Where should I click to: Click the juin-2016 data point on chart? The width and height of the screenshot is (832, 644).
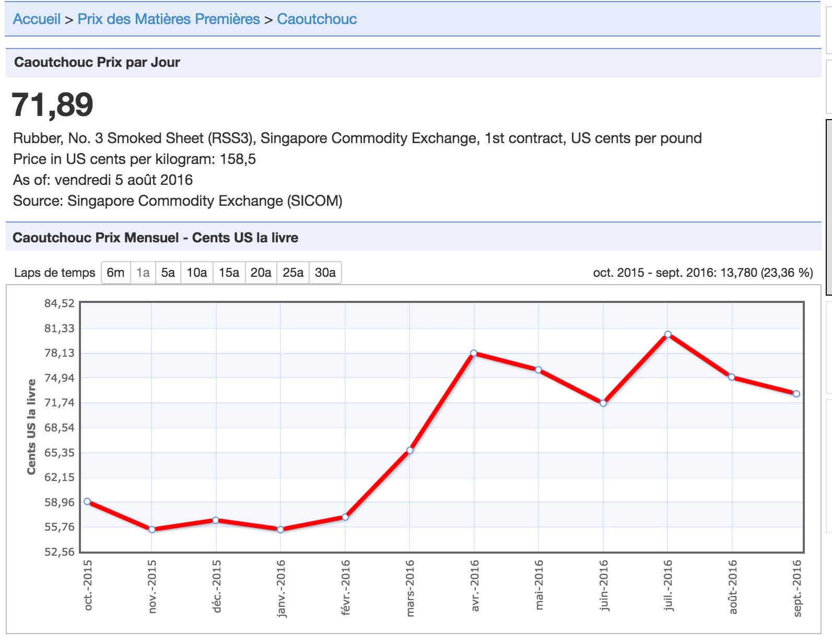[603, 403]
